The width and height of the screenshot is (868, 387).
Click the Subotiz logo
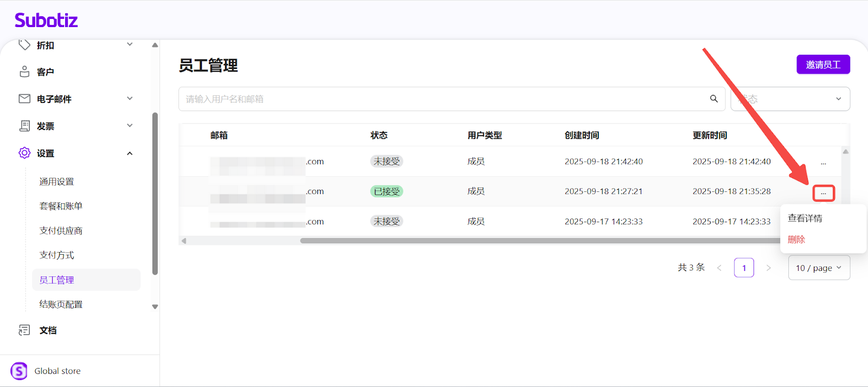46,21
